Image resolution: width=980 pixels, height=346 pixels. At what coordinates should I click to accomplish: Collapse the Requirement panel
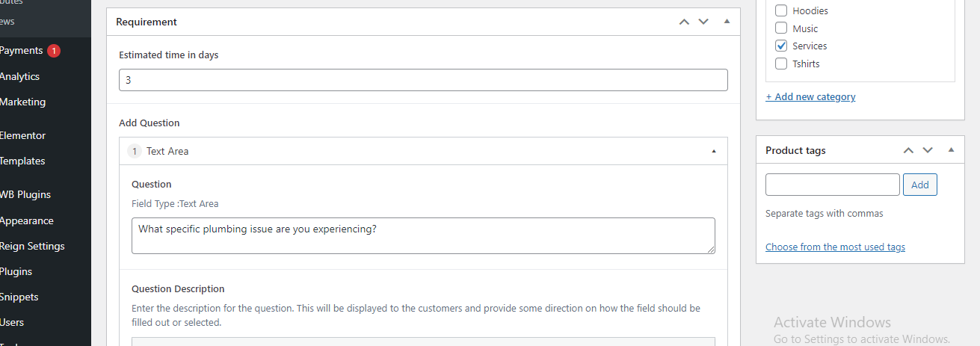click(727, 22)
